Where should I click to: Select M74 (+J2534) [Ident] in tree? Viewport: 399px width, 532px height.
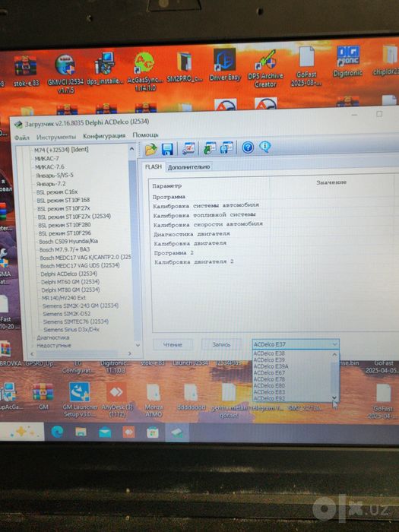point(61,149)
